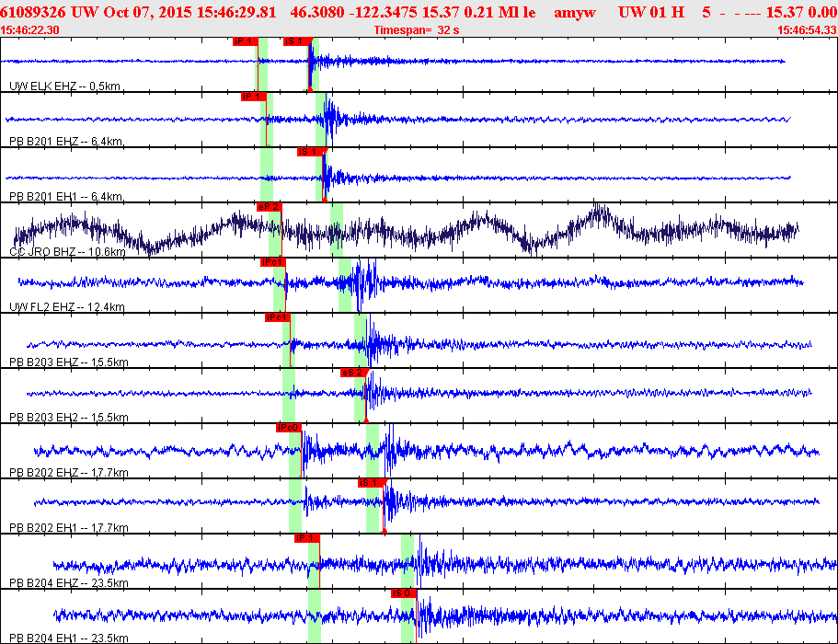Click the coordinates "46.3080 -122.3475" in the header

pyautogui.click(x=353, y=12)
